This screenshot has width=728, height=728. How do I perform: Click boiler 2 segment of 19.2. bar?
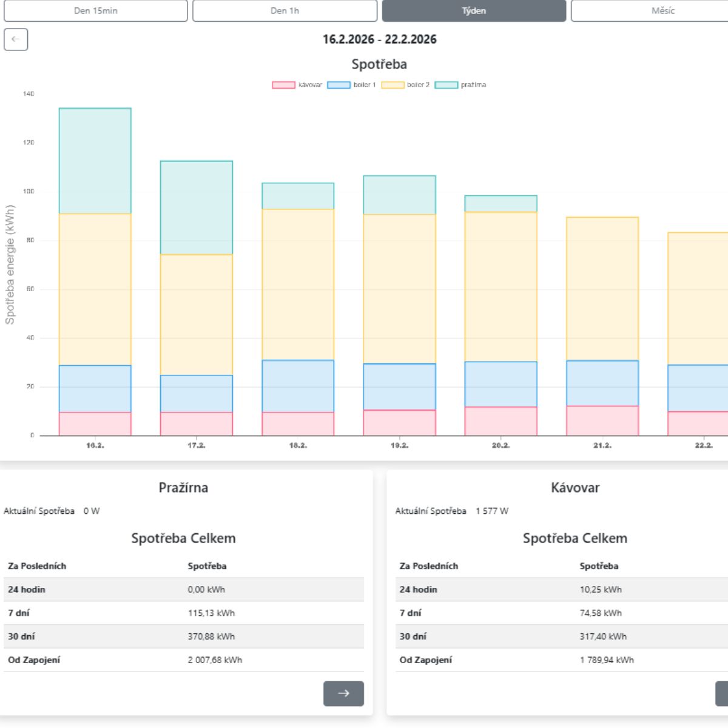pyautogui.click(x=399, y=289)
